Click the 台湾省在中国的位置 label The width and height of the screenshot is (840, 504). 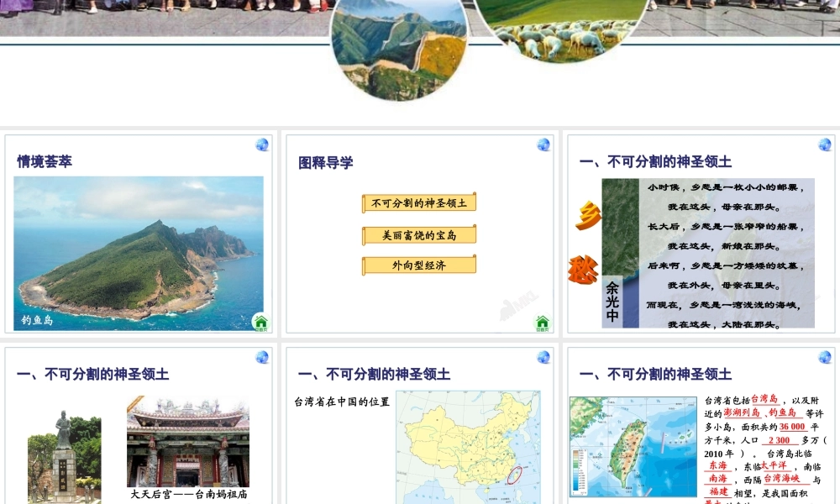click(342, 402)
